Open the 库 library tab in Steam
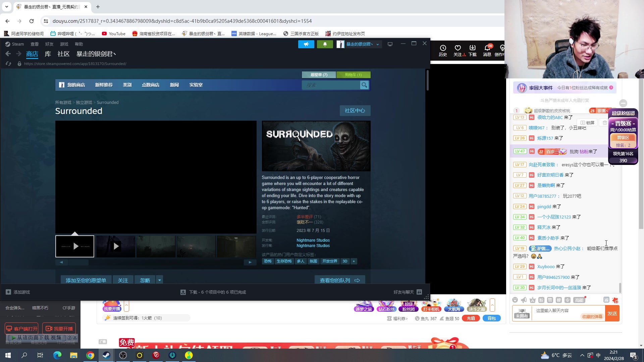The image size is (644, 362). click(48, 54)
